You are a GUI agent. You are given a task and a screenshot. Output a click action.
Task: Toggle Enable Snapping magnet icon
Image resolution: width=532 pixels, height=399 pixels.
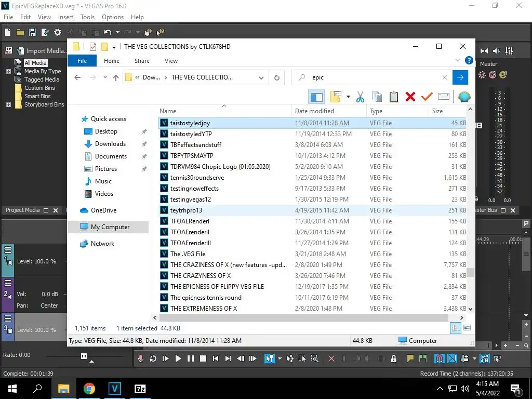click(439, 358)
